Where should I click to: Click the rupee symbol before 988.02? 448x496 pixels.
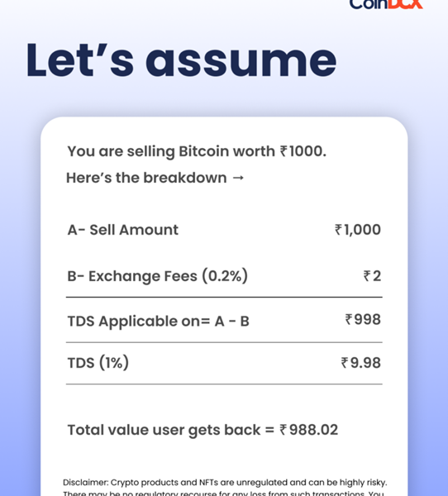(x=284, y=430)
